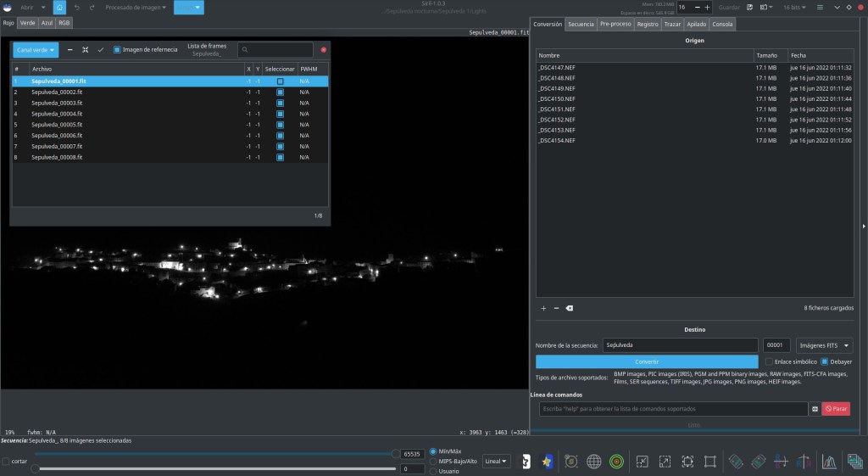Expand the Canal verde channel dropdown
This screenshot has height=476, width=868.
pyautogui.click(x=36, y=50)
